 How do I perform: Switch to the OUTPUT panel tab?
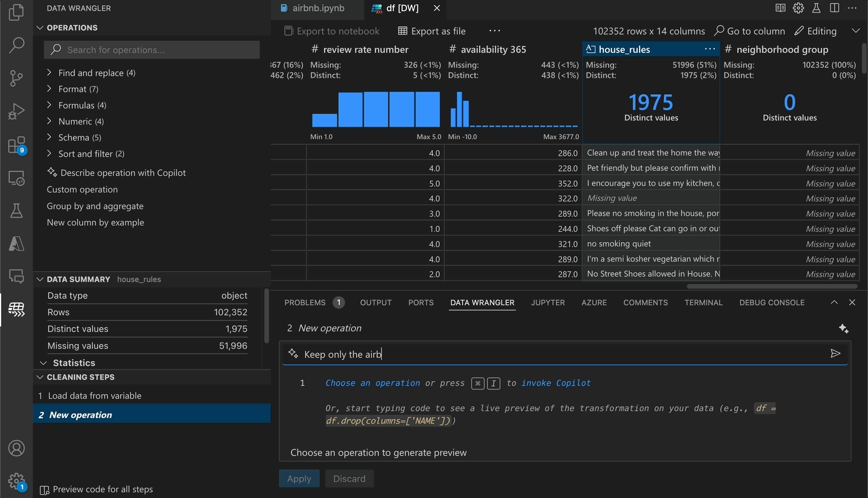(376, 302)
